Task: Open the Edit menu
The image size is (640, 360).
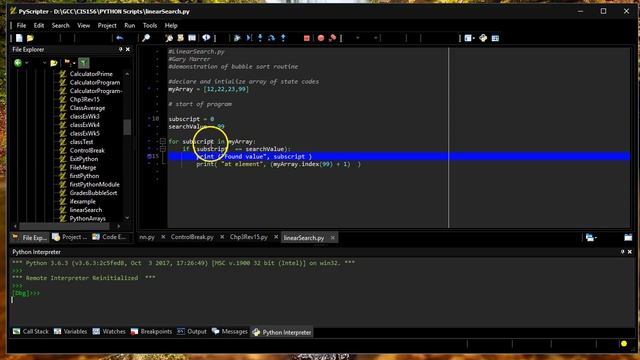Action: tap(39, 25)
